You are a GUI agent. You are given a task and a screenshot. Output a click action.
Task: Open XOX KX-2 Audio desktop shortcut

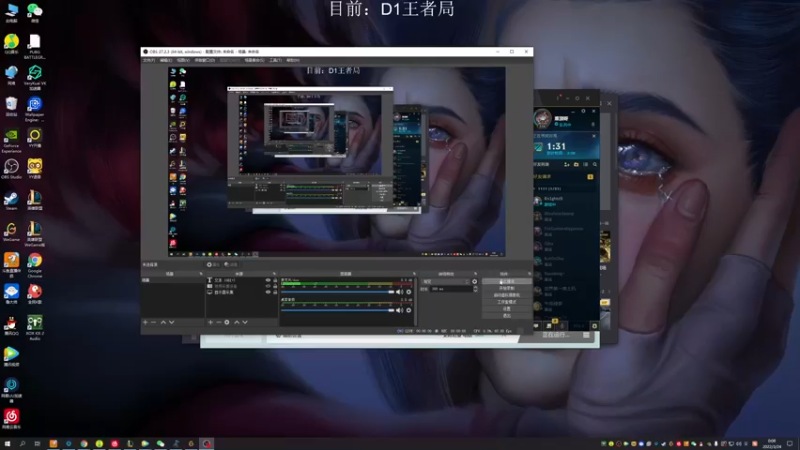(x=35, y=328)
